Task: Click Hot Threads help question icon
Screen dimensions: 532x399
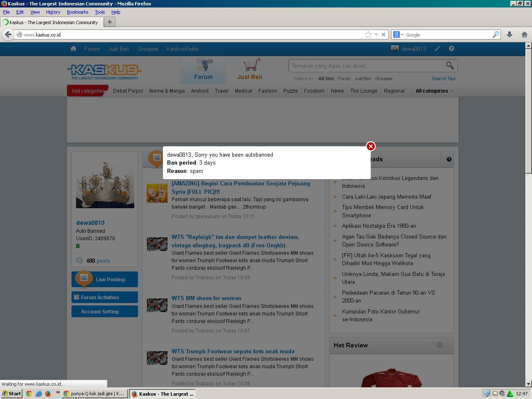Action: click(x=449, y=159)
